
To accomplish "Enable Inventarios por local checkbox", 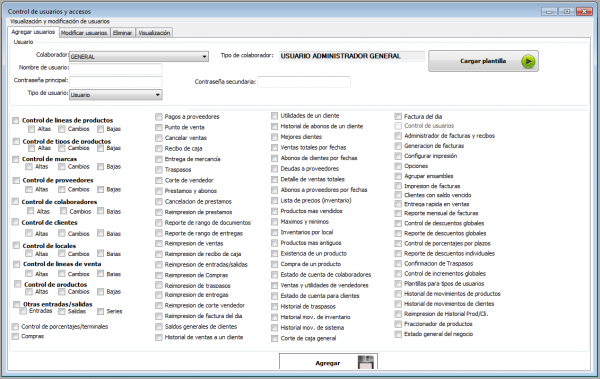I will 274,232.
